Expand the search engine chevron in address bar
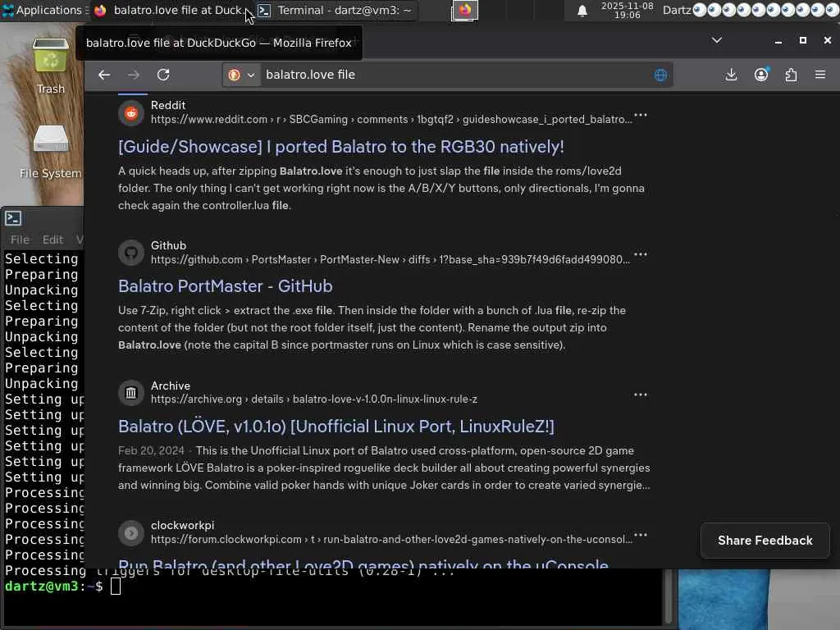Image resolution: width=840 pixels, height=630 pixels. click(251, 75)
